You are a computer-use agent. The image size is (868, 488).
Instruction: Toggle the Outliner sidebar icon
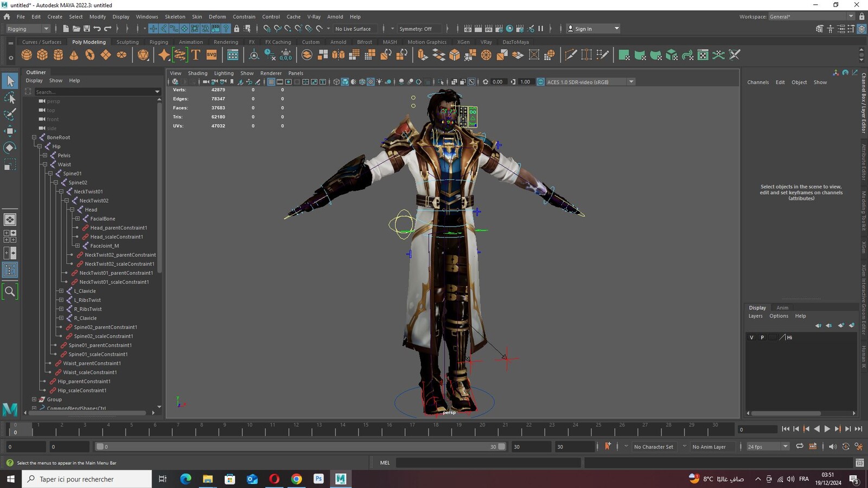click(x=10, y=270)
